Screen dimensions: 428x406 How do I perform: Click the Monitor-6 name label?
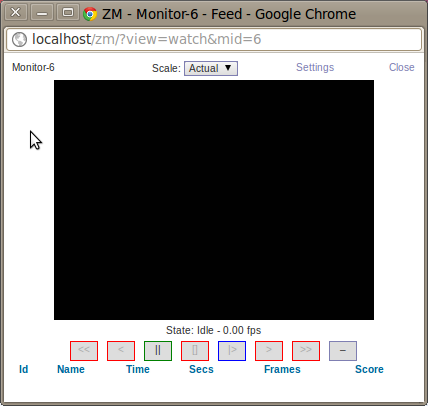(33, 67)
